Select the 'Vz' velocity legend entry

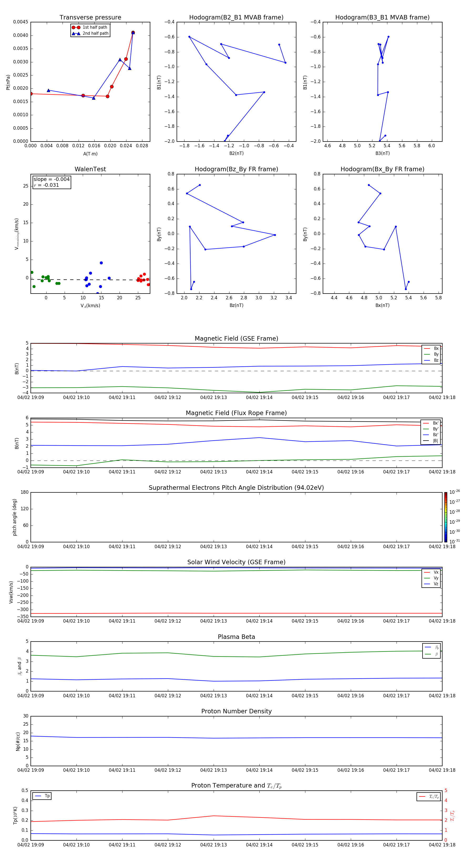(431, 584)
